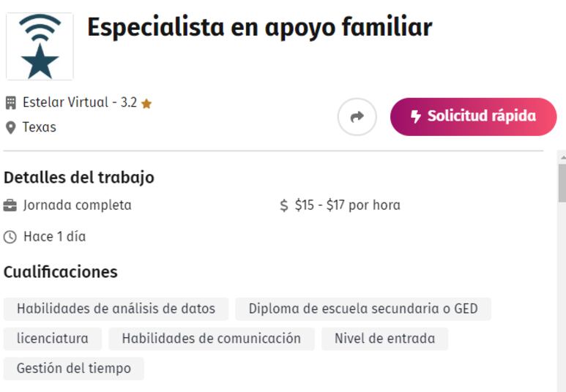Click the vertical scrollbar thumb

562,183
